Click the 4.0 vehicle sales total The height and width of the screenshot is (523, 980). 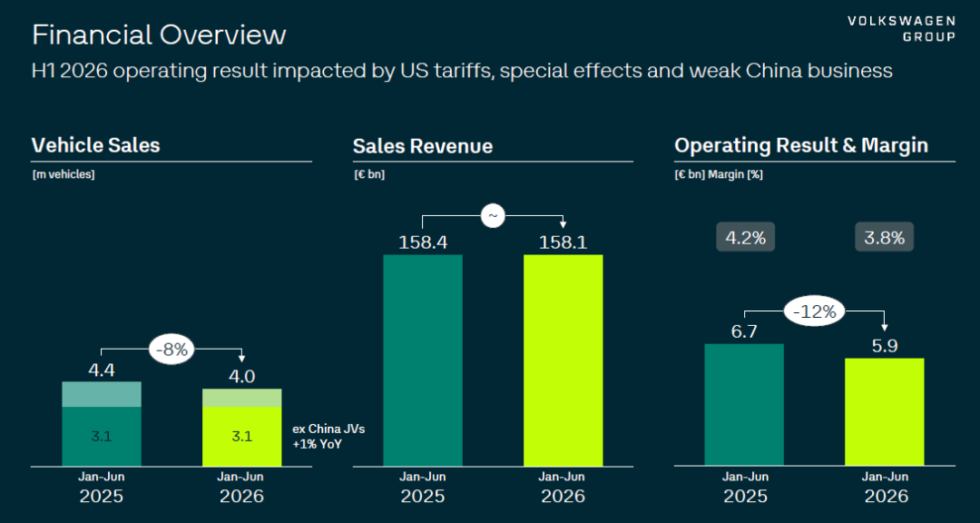pos(242,377)
